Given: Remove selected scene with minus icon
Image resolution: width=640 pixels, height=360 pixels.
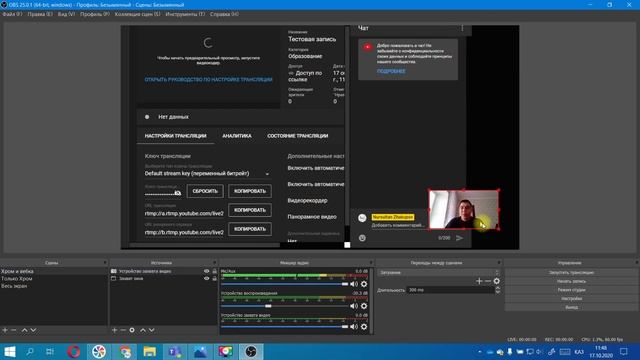Looking at the screenshot, I should pos(13,330).
